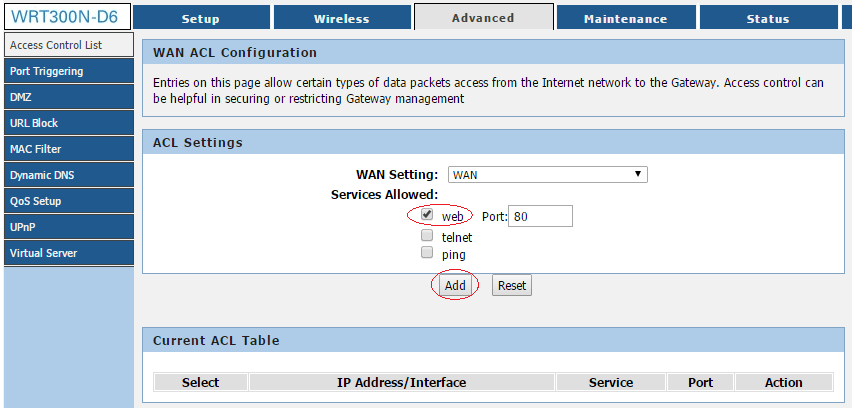Uncheck the web service checkbox

(x=427, y=215)
